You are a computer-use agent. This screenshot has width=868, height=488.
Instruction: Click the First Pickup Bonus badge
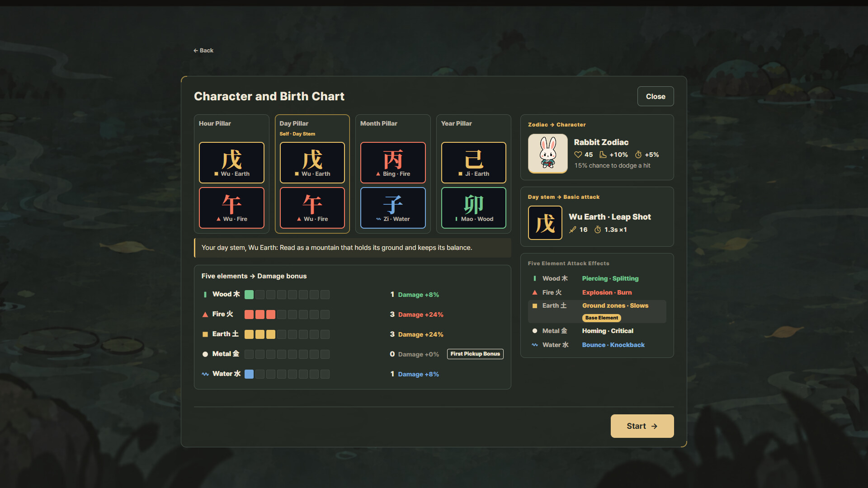tap(475, 354)
